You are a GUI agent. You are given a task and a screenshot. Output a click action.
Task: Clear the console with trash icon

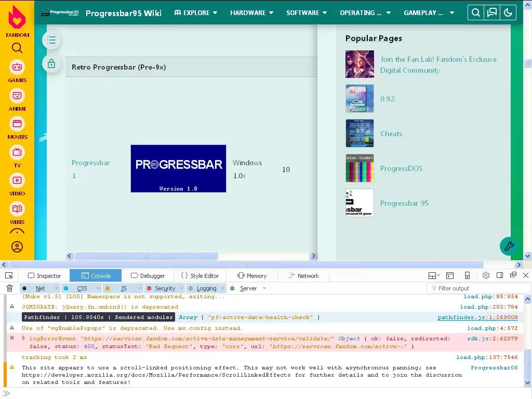[9, 288]
